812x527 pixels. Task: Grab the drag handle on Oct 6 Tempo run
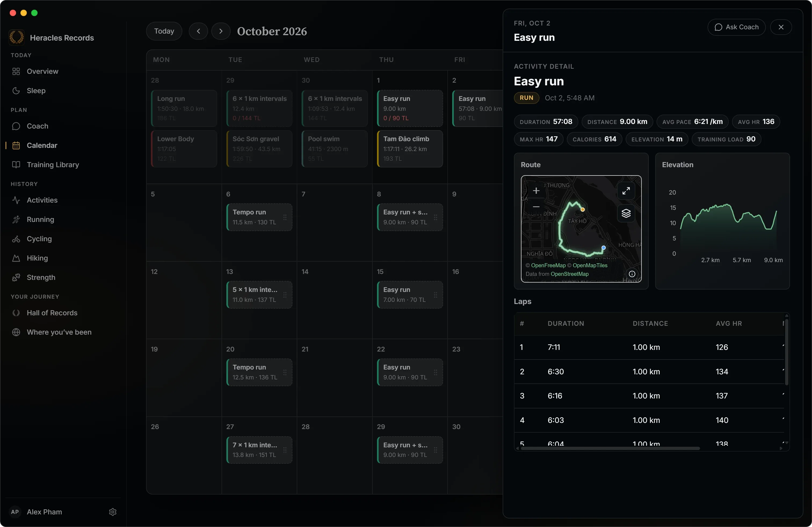(x=285, y=217)
